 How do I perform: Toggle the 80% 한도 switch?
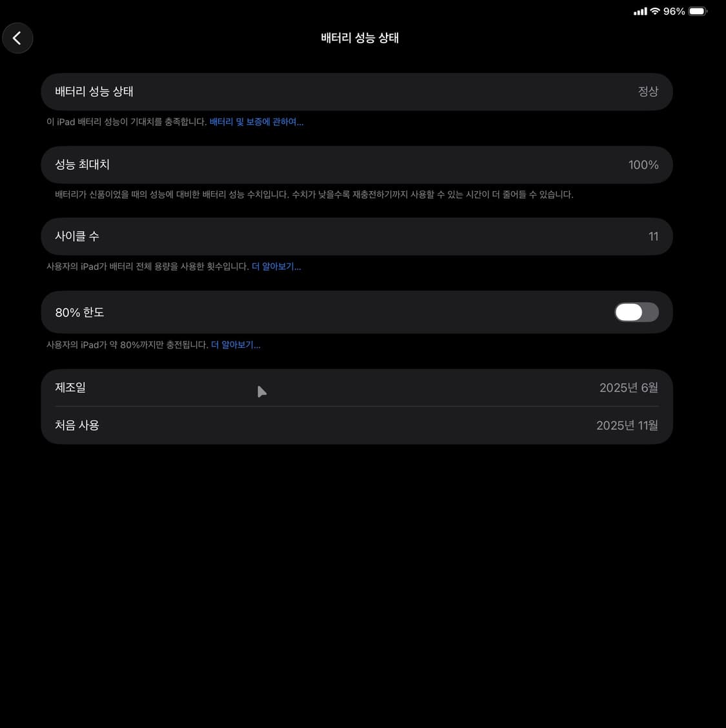(636, 312)
